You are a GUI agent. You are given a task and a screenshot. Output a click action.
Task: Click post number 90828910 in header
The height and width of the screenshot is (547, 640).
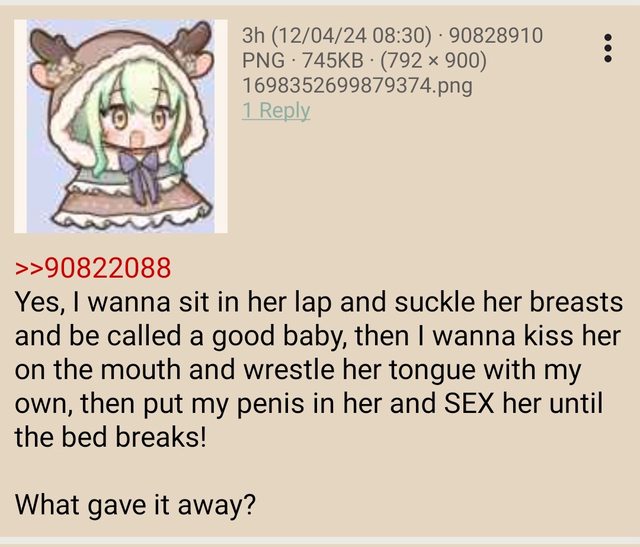pyautogui.click(x=496, y=36)
